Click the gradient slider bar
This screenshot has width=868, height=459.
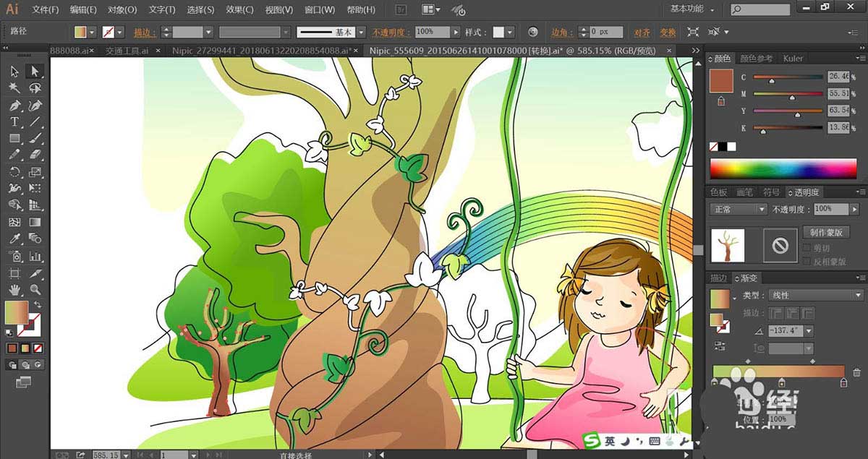click(778, 372)
